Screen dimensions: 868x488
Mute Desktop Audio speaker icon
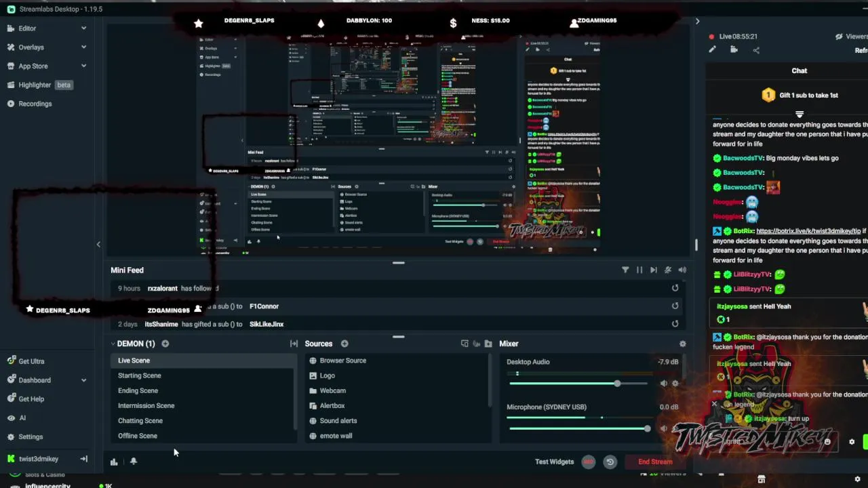tap(663, 384)
